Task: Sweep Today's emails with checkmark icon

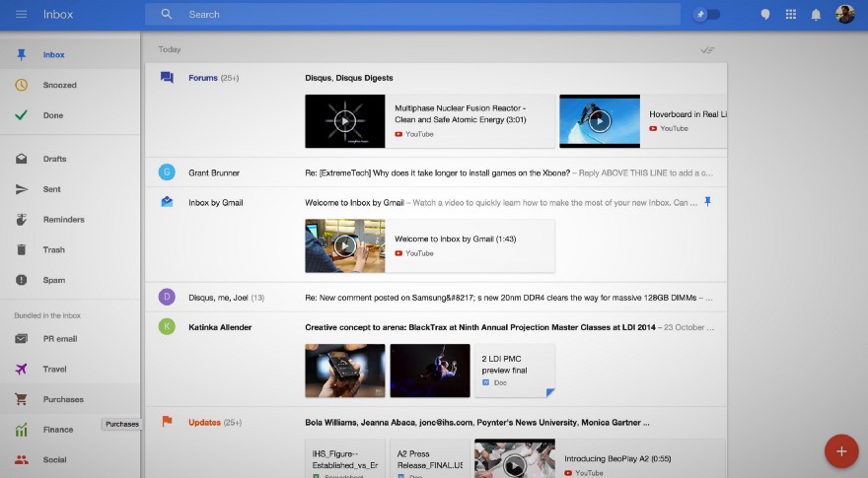Action: coord(707,50)
